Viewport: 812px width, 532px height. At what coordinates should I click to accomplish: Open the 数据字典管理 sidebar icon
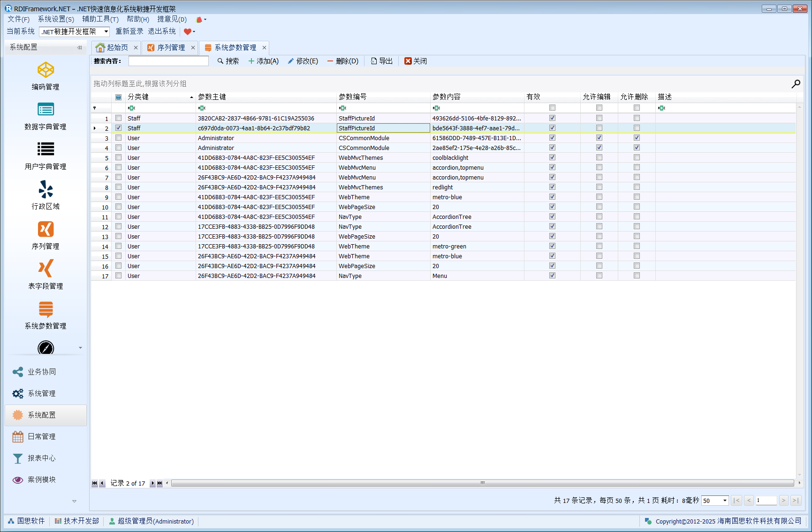46,110
